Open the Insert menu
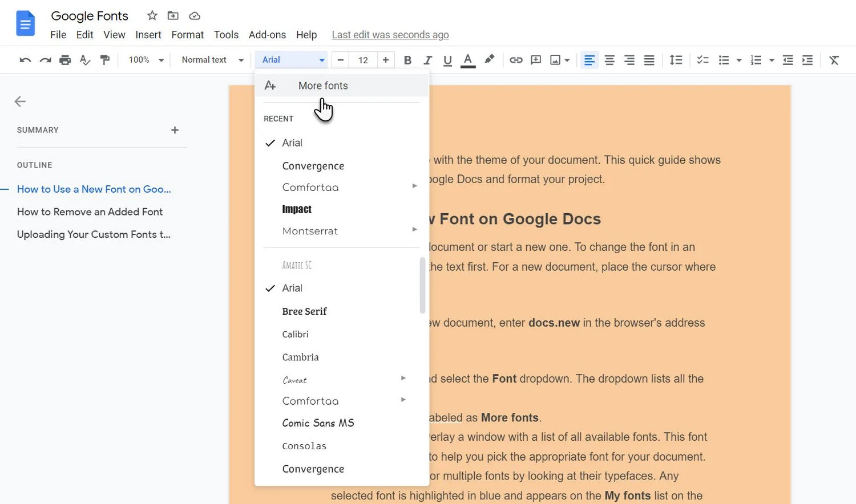 point(148,35)
